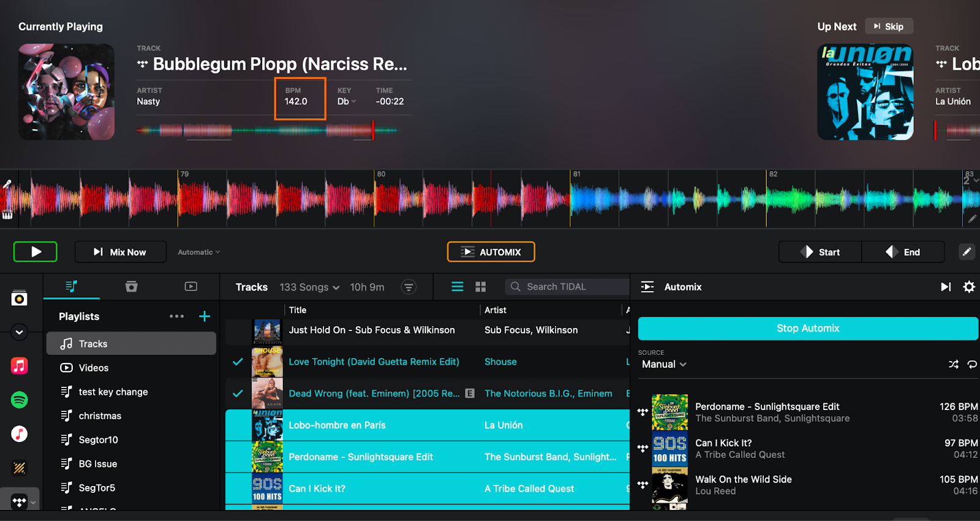Expand the Automatic transition dropdown
The width and height of the screenshot is (980, 521).
point(198,252)
